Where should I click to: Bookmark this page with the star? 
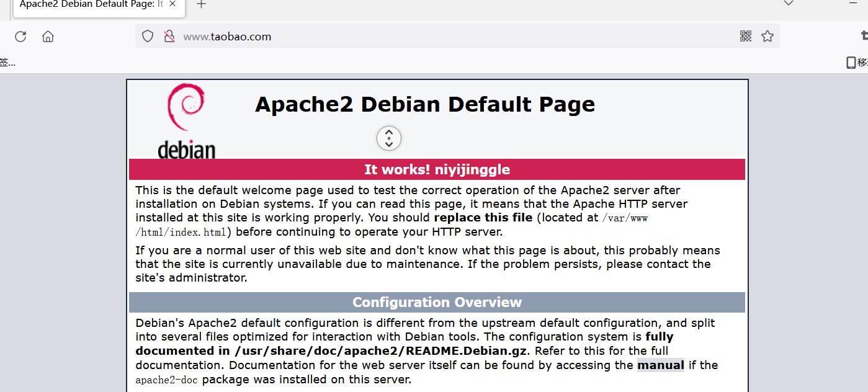point(767,36)
